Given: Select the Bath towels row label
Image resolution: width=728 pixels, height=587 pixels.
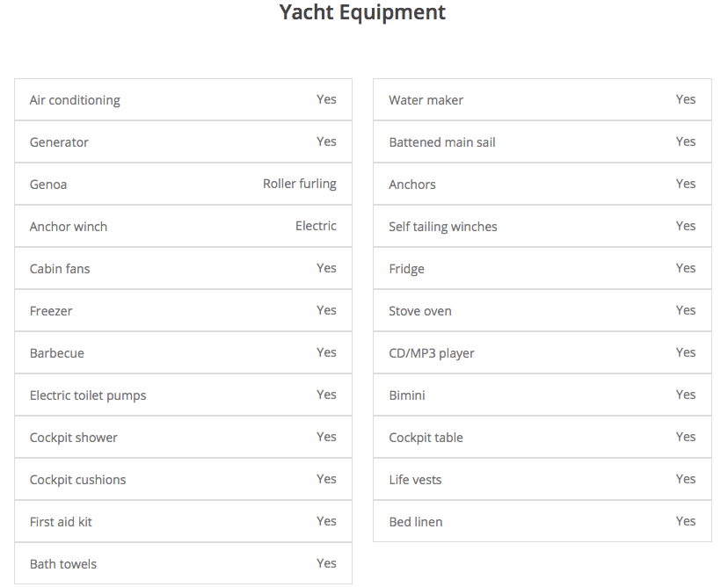Looking at the screenshot, I should [63, 564].
